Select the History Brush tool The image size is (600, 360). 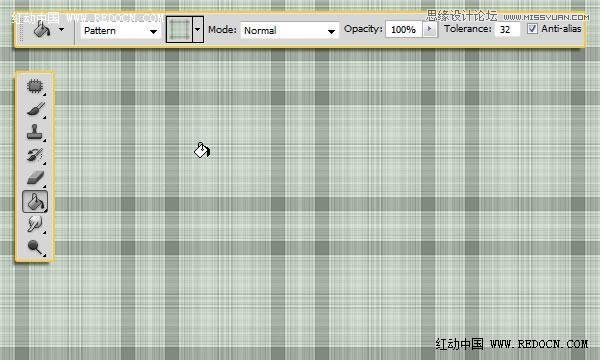click(35, 155)
